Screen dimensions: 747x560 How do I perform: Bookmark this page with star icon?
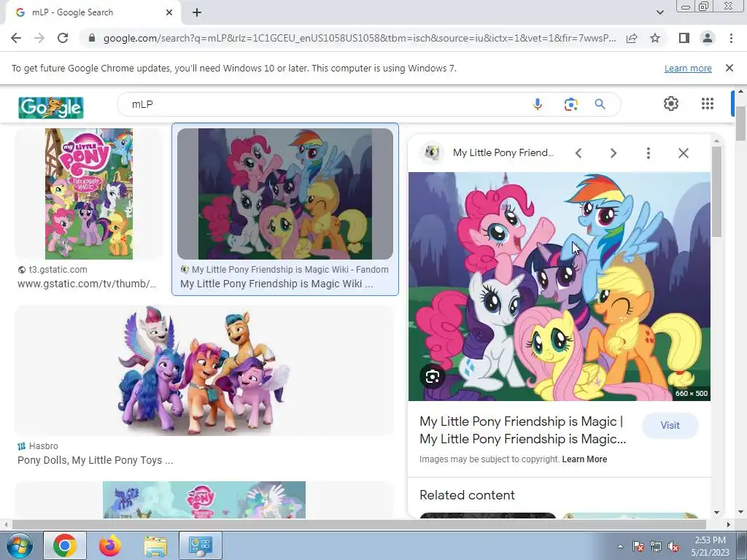[x=655, y=38]
